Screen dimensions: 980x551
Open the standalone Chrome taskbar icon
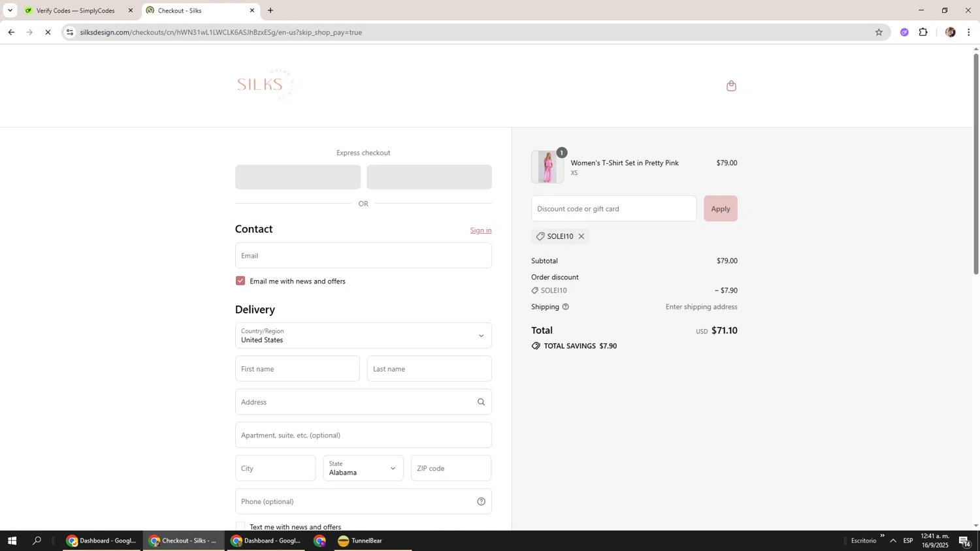[319, 541]
